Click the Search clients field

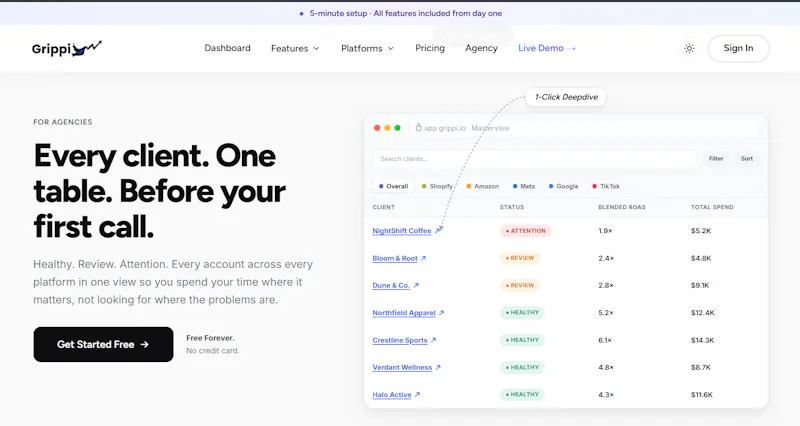535,159
